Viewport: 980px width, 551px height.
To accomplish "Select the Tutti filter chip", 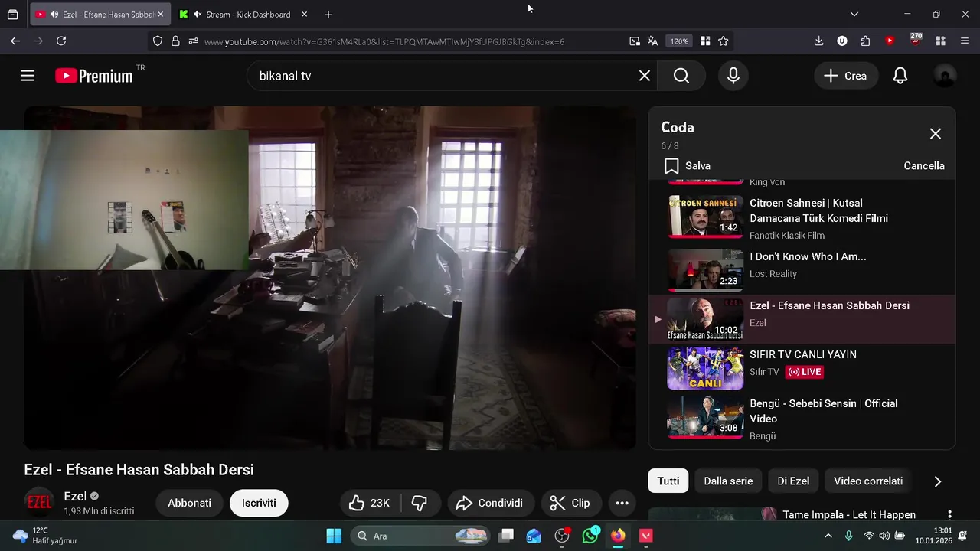I will click(x=668, y=481).
